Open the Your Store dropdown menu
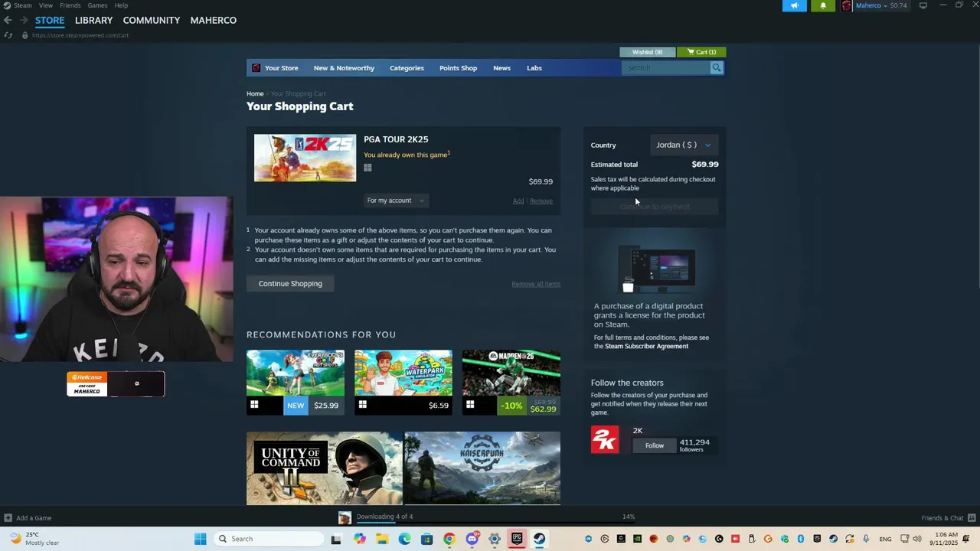The height and width of the screenshot is (551, 980). [281, 68]
